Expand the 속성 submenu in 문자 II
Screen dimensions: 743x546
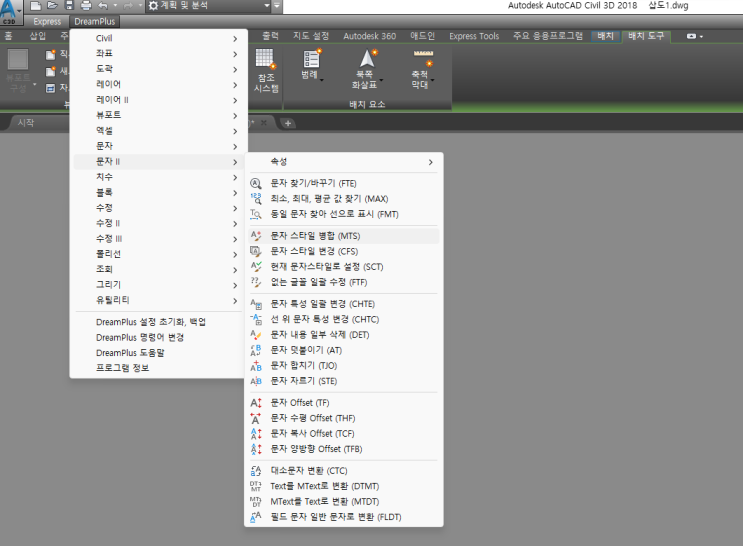[344, 162]
